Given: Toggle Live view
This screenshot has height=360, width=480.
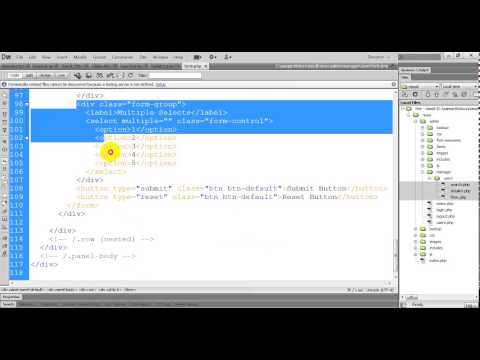Looking at the screenshot, I should (61, 76).
